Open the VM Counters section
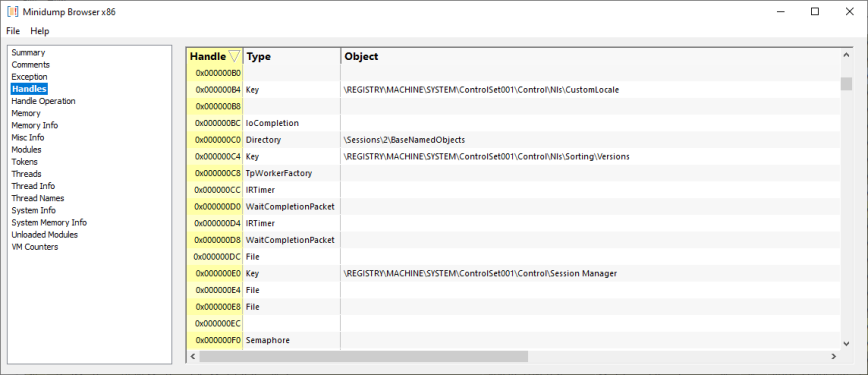868x375 pixels. click(x=34, y=248)
